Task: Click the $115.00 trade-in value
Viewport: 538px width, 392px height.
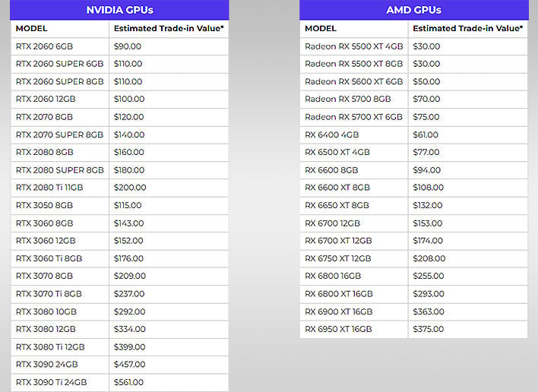Action: [x=128, y=205]
